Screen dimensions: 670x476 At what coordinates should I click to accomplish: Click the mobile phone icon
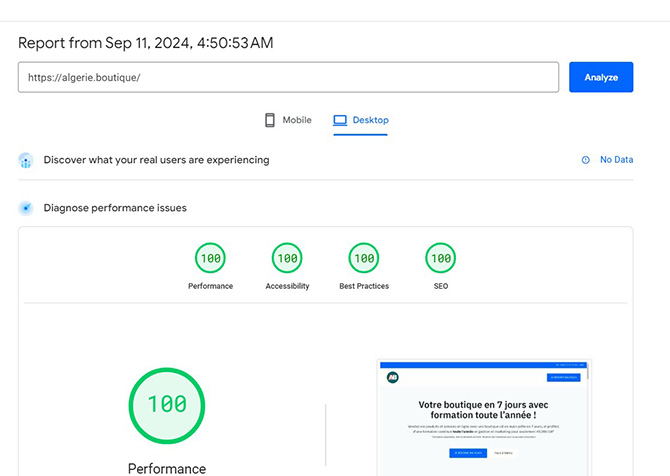click(x=270, y=120)
